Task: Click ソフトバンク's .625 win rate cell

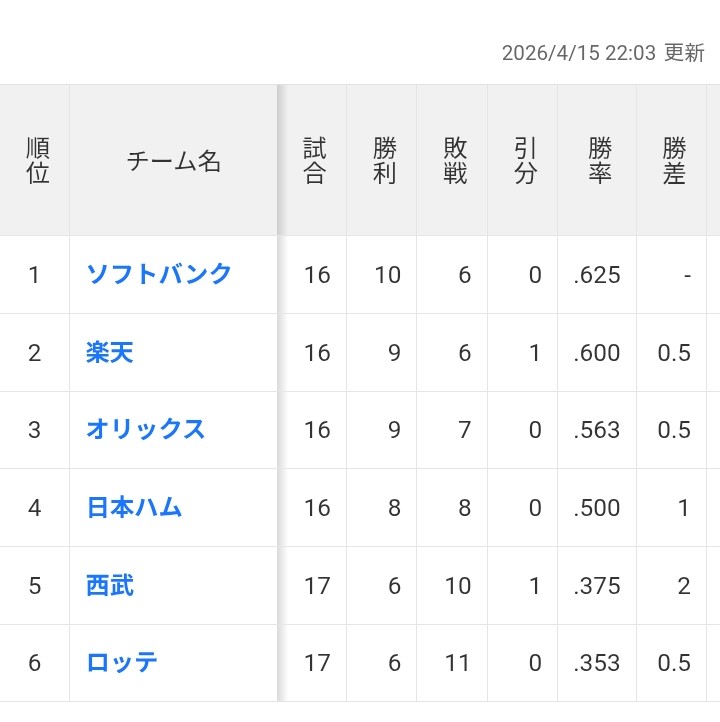Action: [x=597, y=275]
